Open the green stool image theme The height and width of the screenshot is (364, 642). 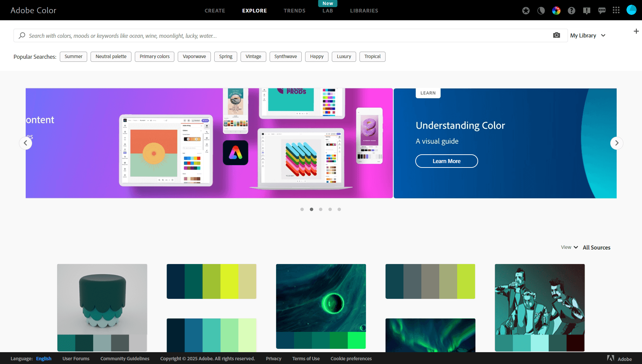click(x=102, y=299)
